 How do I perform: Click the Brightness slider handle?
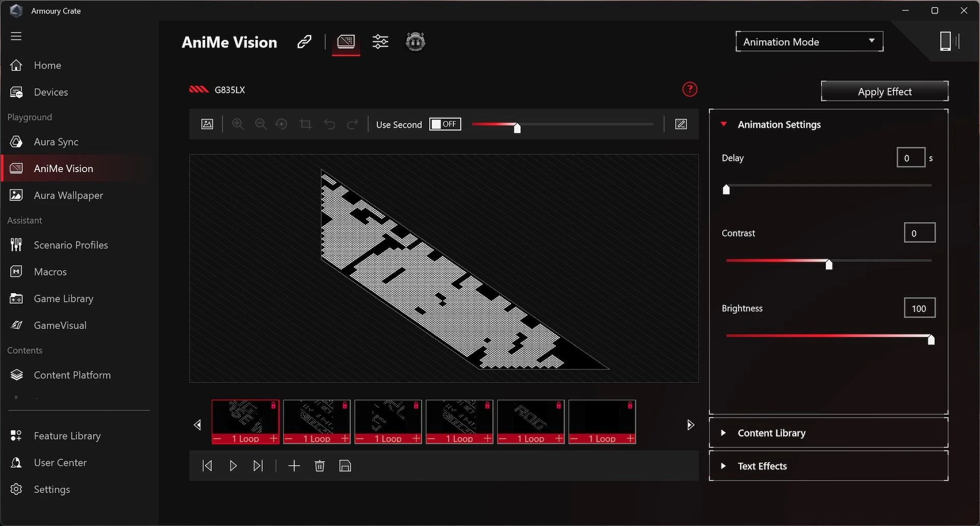coord(931,339)
